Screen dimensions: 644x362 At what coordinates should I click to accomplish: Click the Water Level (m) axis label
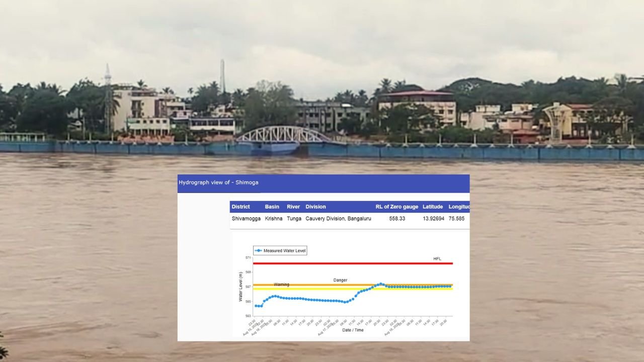click(x=240, y=287)
